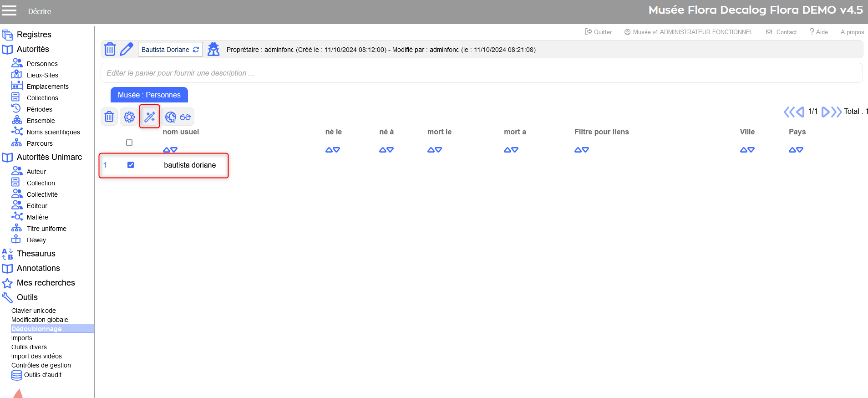Click the glasses view icon
The height and width of the screenshot is (398, 868).
(x=185, y=117)
